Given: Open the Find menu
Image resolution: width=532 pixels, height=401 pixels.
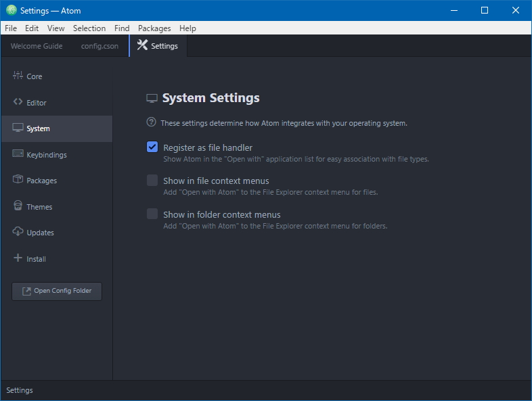Looking at the screenshot, I should [x=122, y=28].
